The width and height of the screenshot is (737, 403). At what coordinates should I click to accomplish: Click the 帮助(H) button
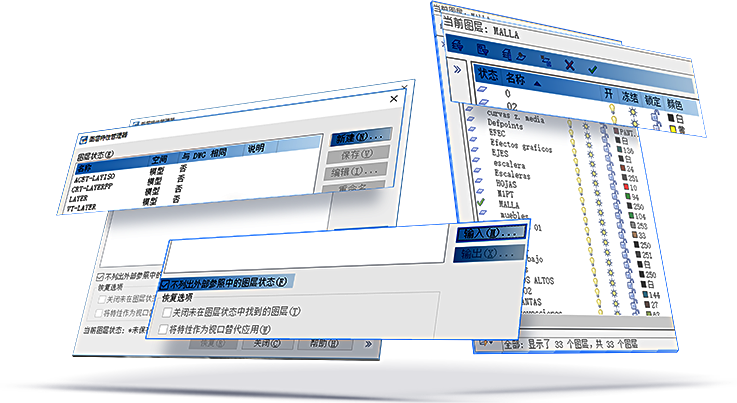click(x=323, y=344)
